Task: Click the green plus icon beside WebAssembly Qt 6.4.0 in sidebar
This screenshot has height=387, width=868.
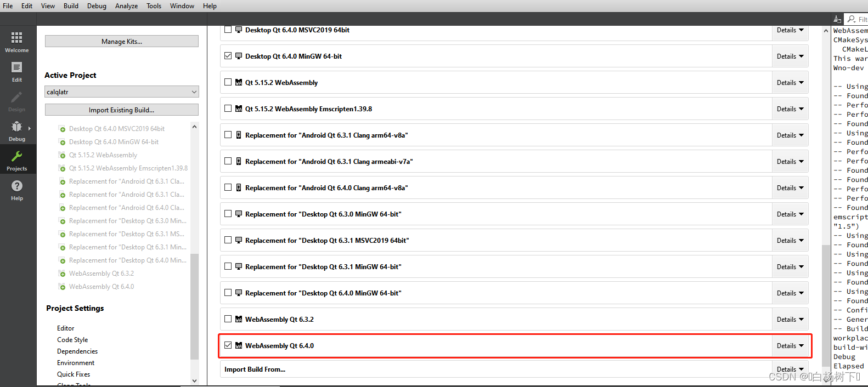Action: 63,287
